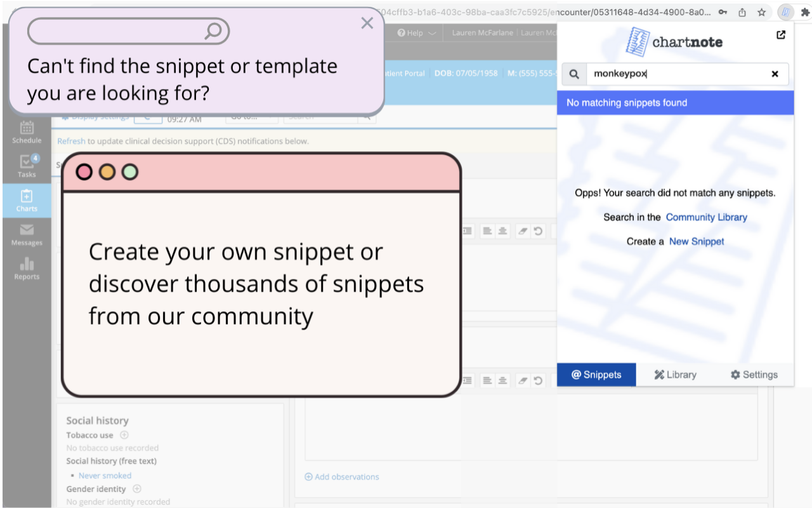Undo using the circular arrow toolbar icon
The width and height of the screenshot is (812, 508).
[x=539, y=231]
